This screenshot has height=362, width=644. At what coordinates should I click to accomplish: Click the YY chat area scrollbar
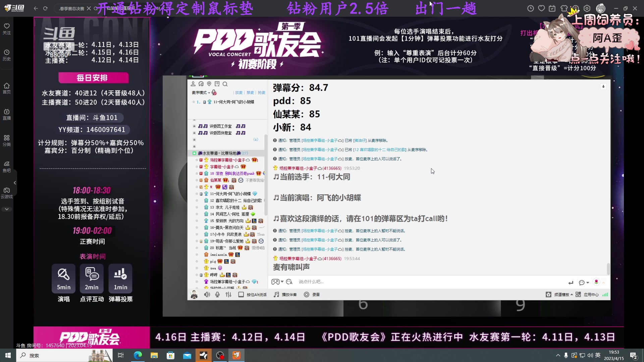click(x=608, y=269)
